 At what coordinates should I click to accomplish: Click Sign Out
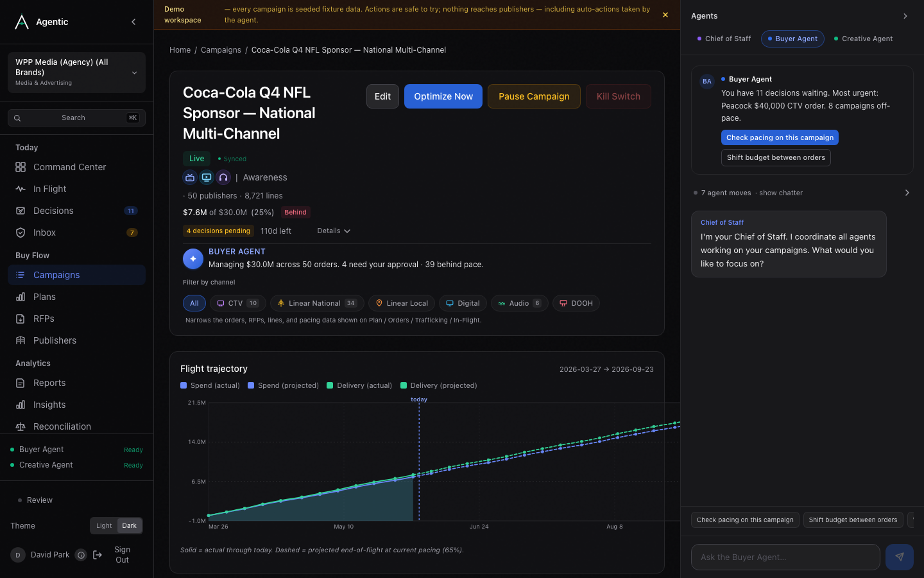coord(122,555)
